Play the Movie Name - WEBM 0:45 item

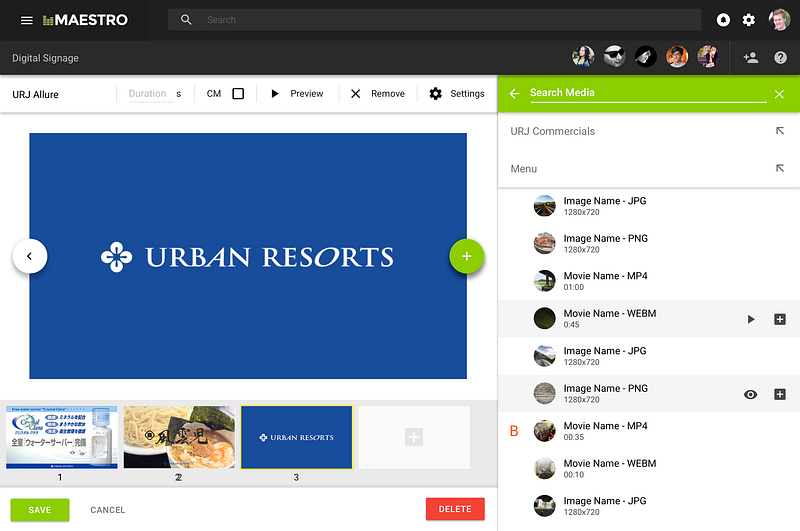[x=751, y=319]
